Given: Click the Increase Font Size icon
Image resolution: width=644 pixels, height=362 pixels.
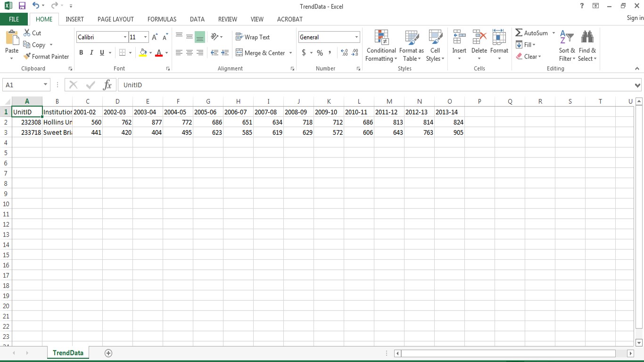Looking at the screenshot, I should 155,37.
